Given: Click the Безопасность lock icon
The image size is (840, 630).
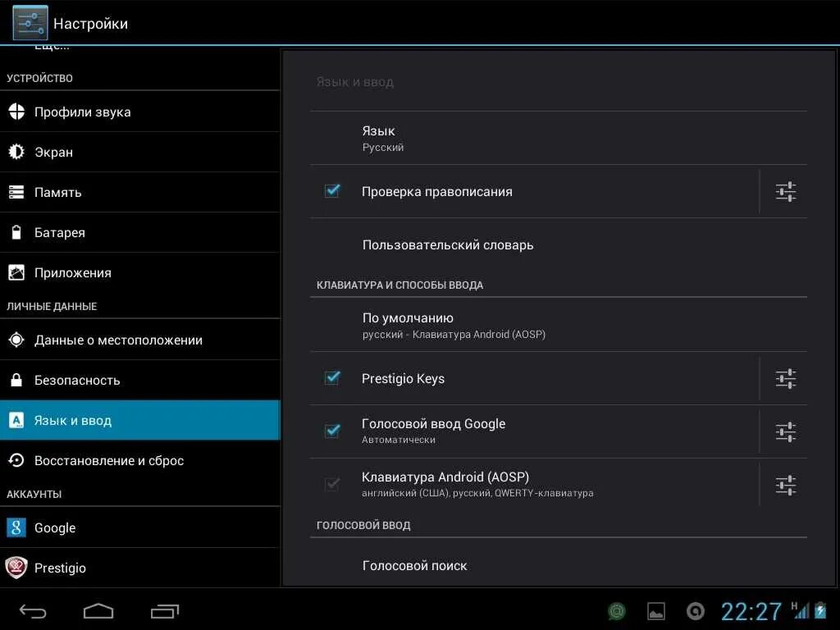Looking at the screenshot, I should point(16,380).
